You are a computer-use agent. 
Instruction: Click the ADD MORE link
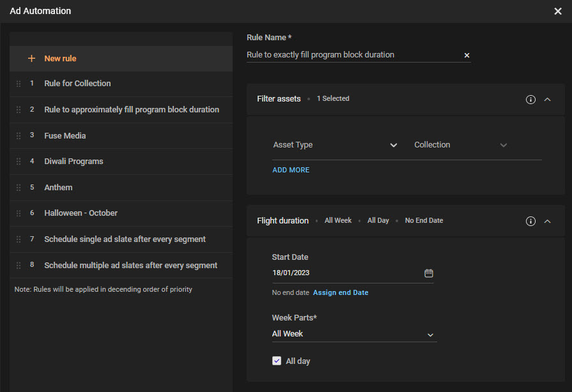(291, 170)
